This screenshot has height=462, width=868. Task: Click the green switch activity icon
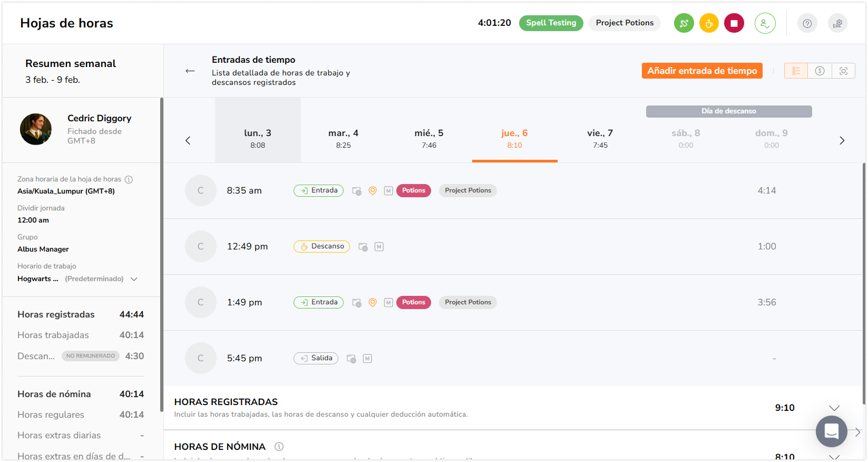[x=684, y=23]
